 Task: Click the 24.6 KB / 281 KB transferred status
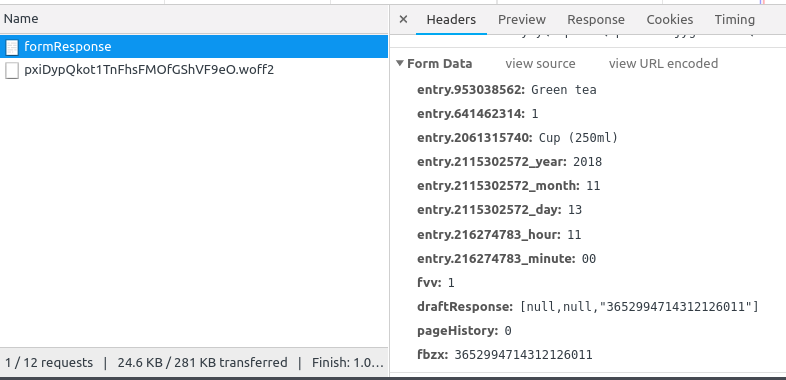[x=203, y=362]
